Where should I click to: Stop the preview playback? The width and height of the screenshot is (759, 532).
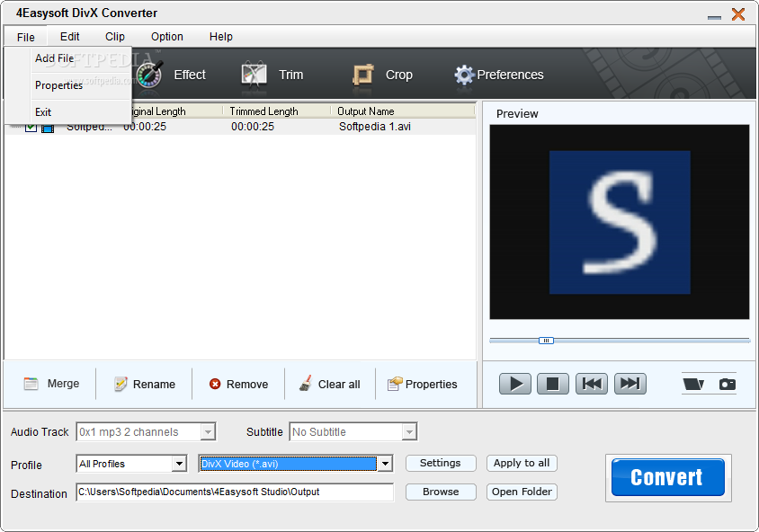[x=553, y=384]
